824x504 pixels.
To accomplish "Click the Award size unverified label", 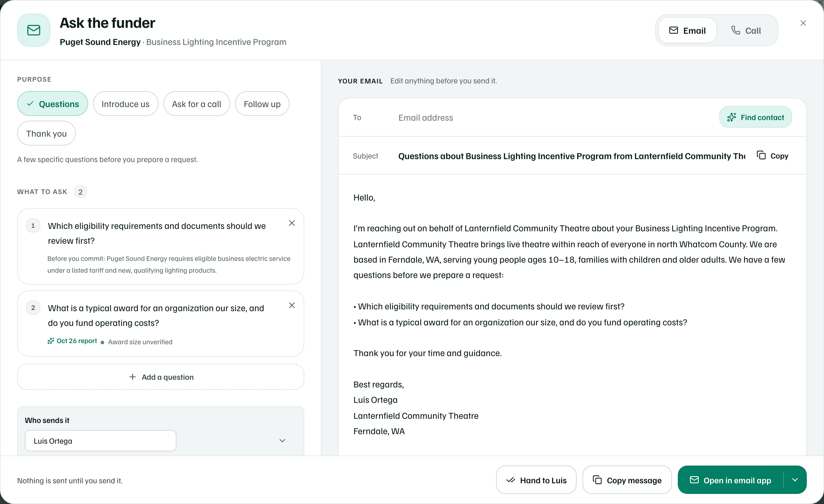I will coord(140,342).
